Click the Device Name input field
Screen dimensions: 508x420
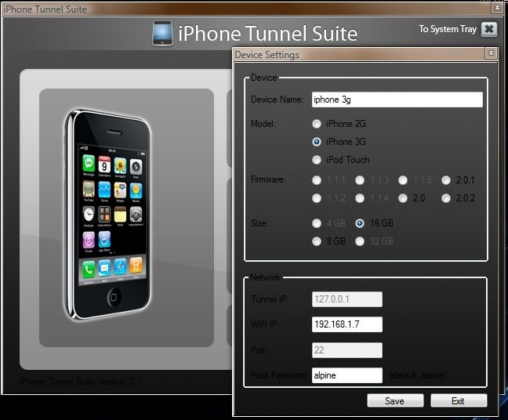[x=397, y=100]
